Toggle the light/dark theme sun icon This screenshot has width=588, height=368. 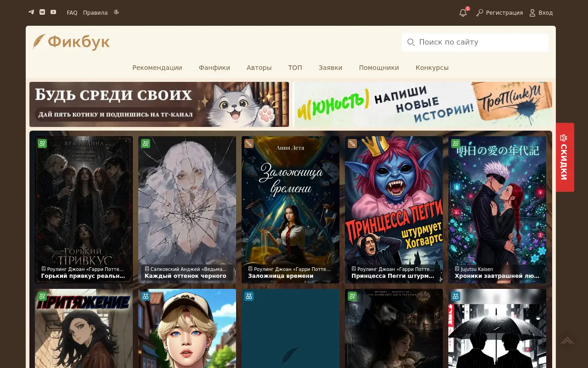click(116, 12)
